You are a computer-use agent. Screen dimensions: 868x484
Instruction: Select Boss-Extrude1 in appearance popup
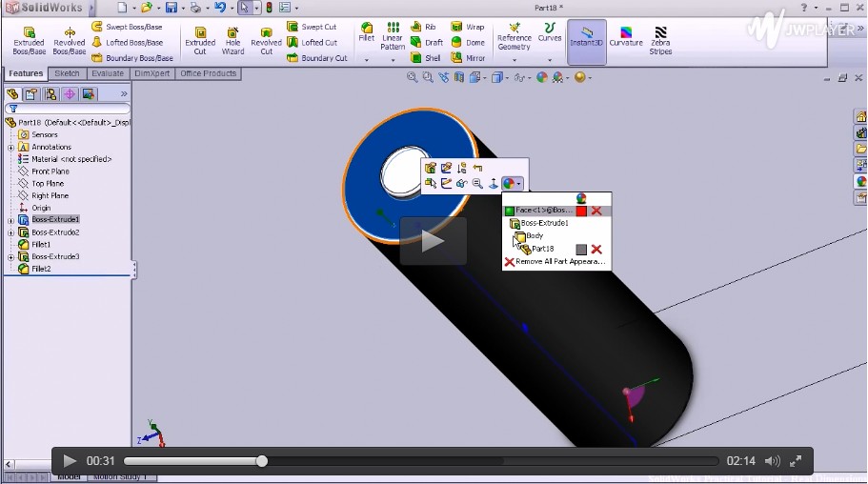[x=538, y=223]
